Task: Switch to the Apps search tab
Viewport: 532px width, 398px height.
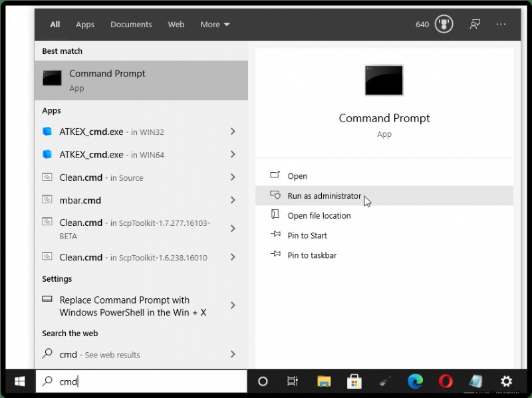Action: [x=85, y=25]
